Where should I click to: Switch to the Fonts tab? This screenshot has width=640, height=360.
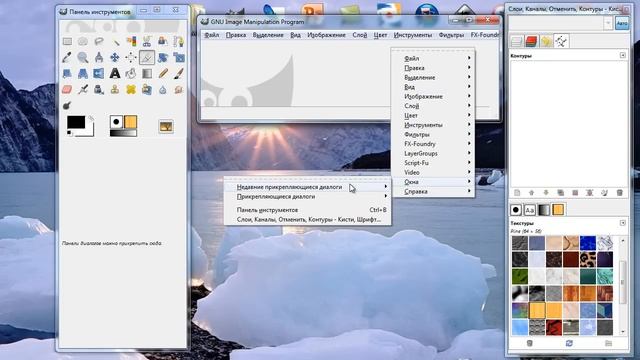click(530, 210)
